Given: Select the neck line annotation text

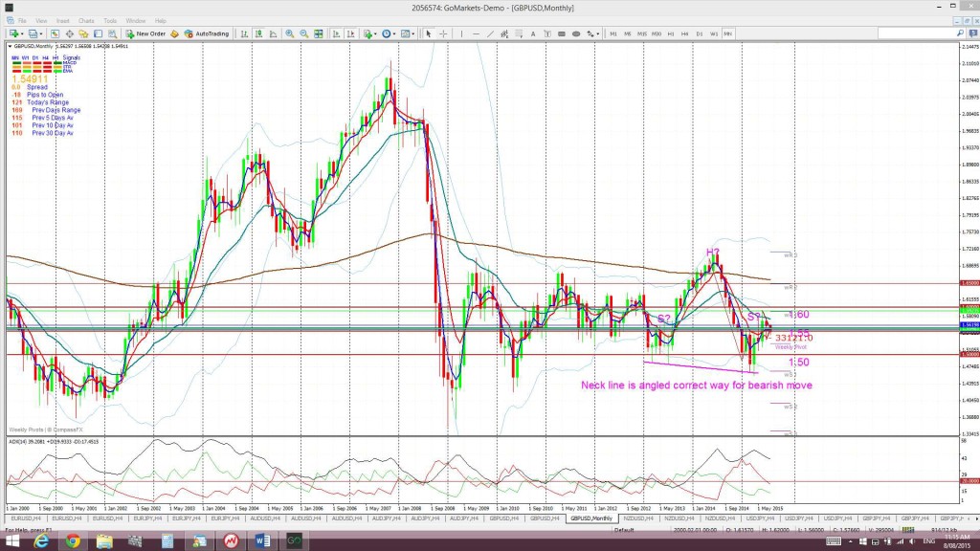Looking at the screenshot, I should coord(697,386).
